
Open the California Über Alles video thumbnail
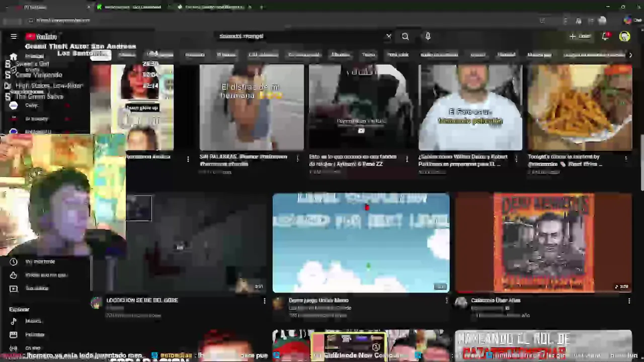point(543,242)
